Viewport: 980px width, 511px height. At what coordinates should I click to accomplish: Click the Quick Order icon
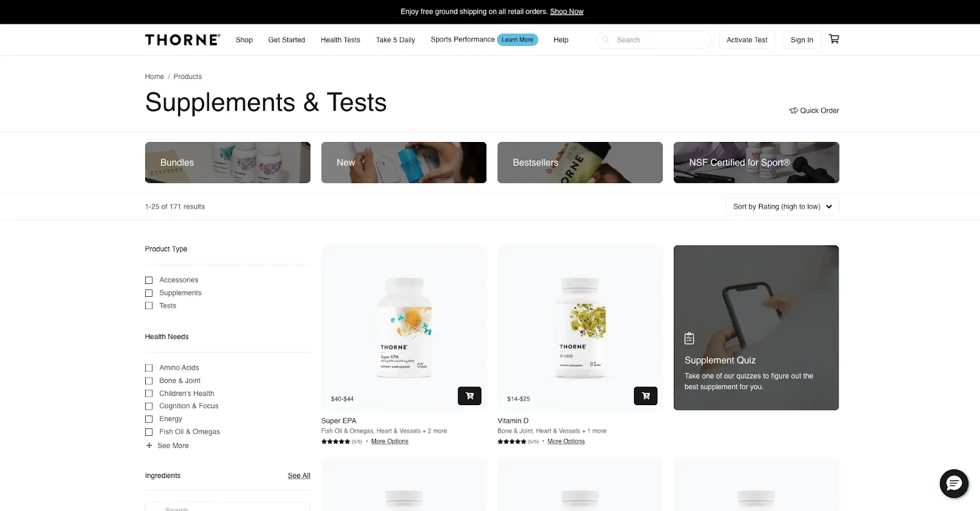793,111
